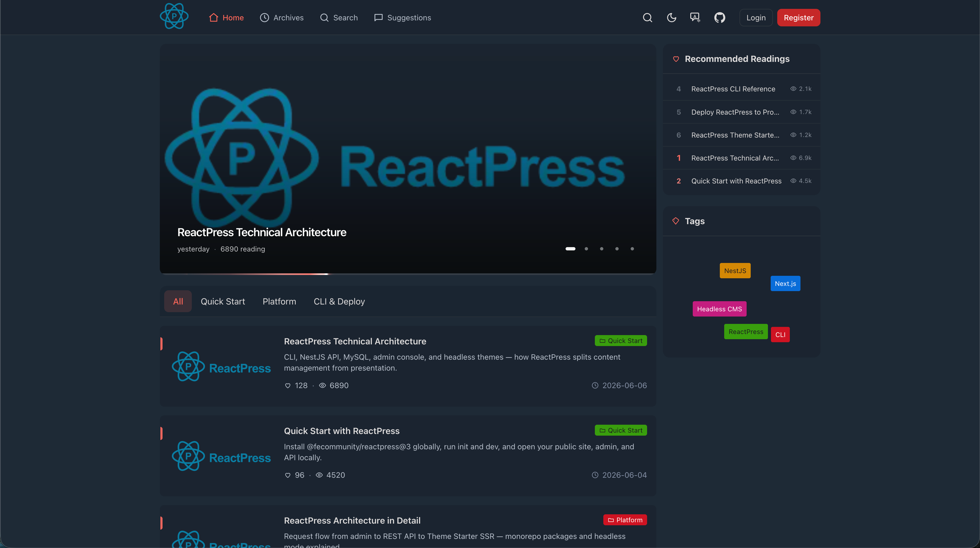This screenshot has height=548, width=980.
Task: Select the Quick Start category tab
Action: (x=223, y=301)
